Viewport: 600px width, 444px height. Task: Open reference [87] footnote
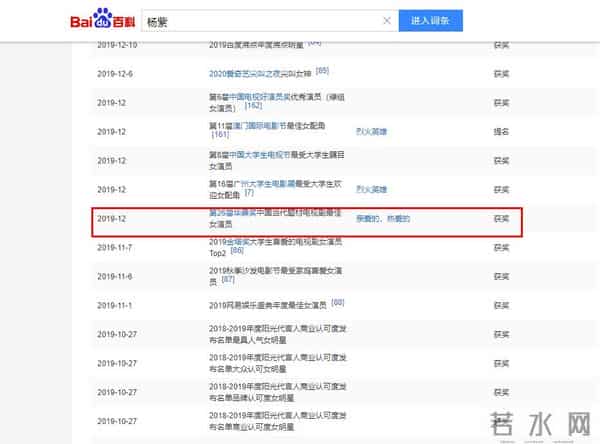click(x=228, y=279)
